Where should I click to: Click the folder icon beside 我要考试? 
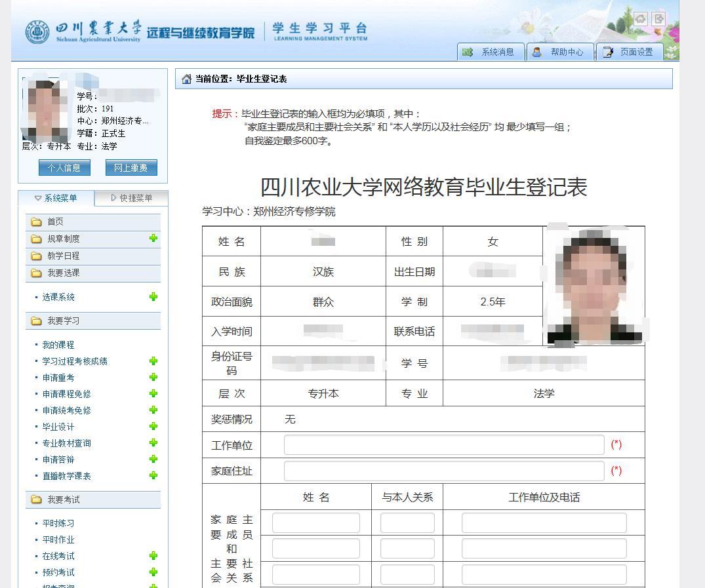36,500
